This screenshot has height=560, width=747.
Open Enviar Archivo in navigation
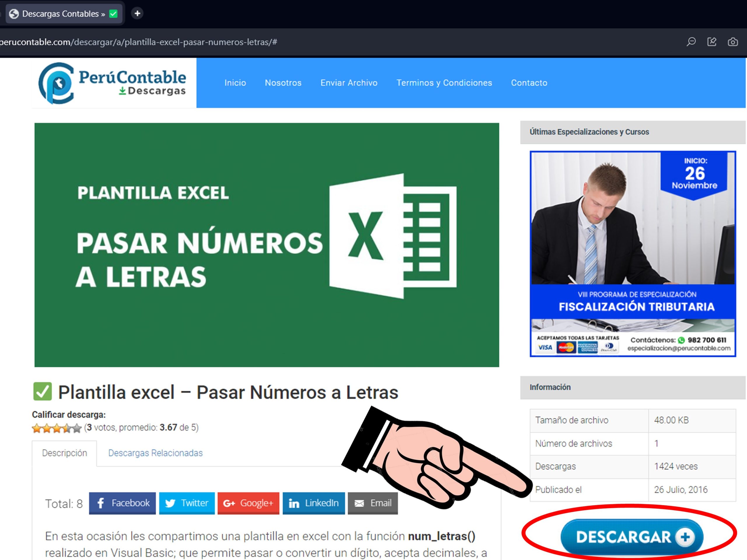click(349, 83)
